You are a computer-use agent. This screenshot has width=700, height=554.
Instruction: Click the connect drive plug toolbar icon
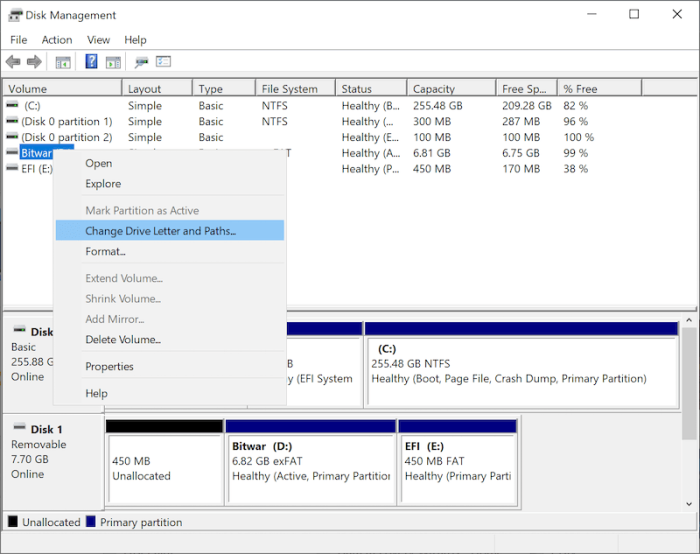click(142, 62)
